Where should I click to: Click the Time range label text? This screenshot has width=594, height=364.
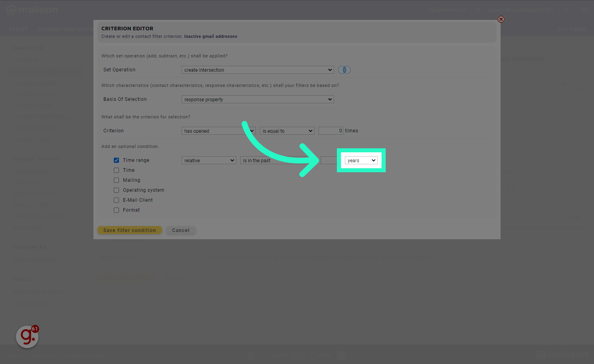(x=136, y=160)
